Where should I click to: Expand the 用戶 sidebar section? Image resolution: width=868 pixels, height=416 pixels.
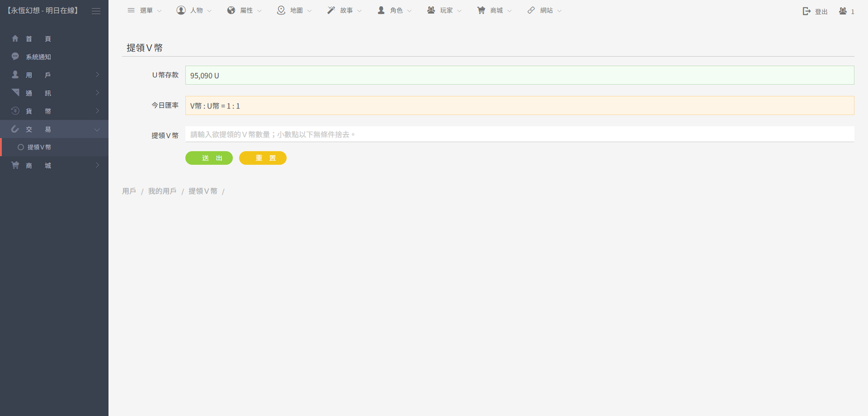pyautogui.click(x=54, y=75)
